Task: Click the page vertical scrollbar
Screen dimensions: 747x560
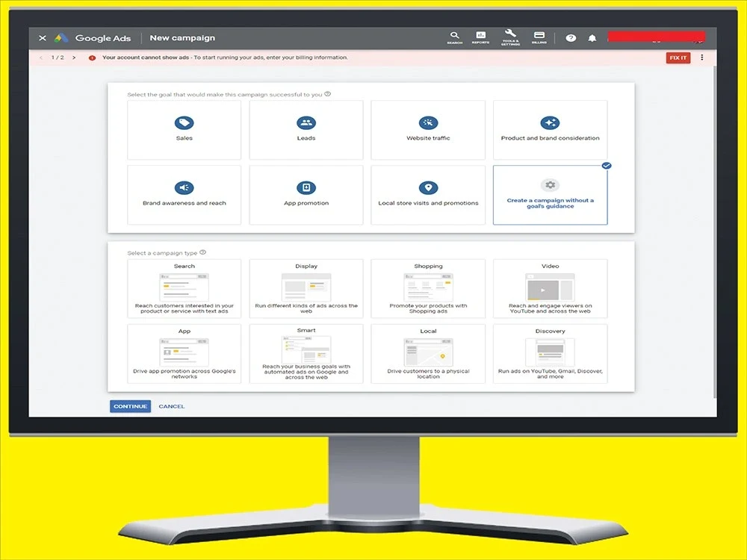Action: tap(714, 232)
